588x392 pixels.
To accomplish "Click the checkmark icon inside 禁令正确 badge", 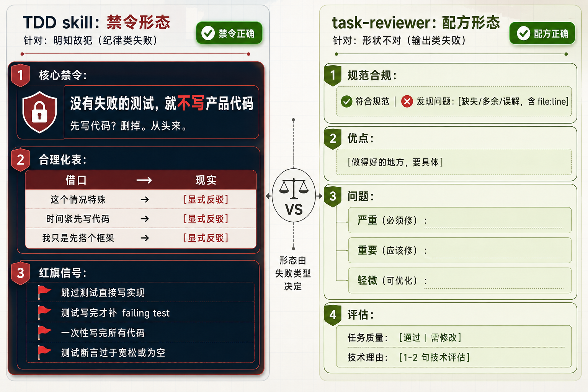I will pos(208,33).
